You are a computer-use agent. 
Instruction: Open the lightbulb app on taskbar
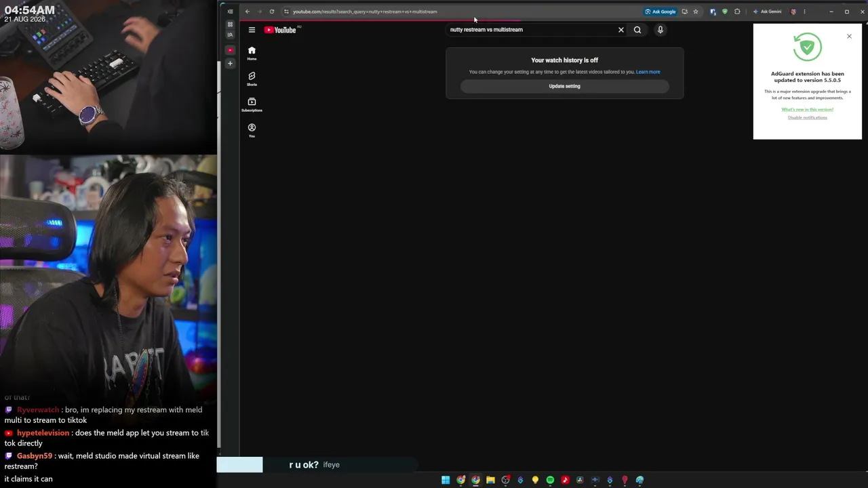(535, 480)
